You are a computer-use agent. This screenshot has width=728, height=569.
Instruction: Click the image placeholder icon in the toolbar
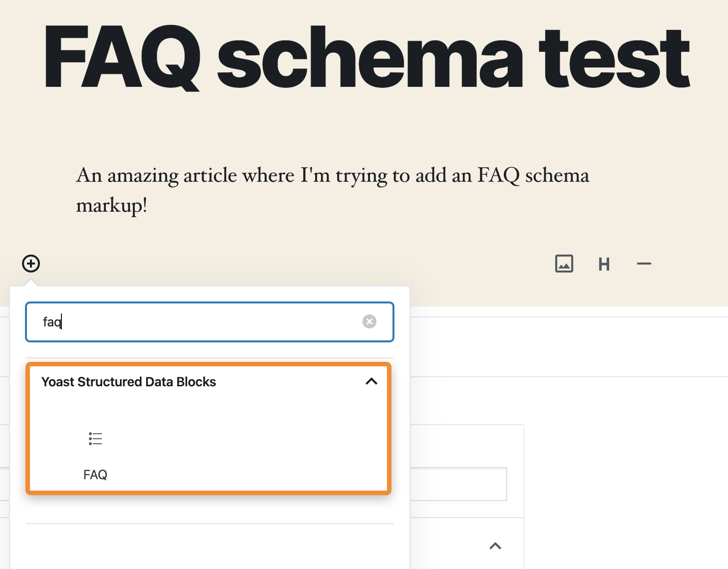[564, 264]
